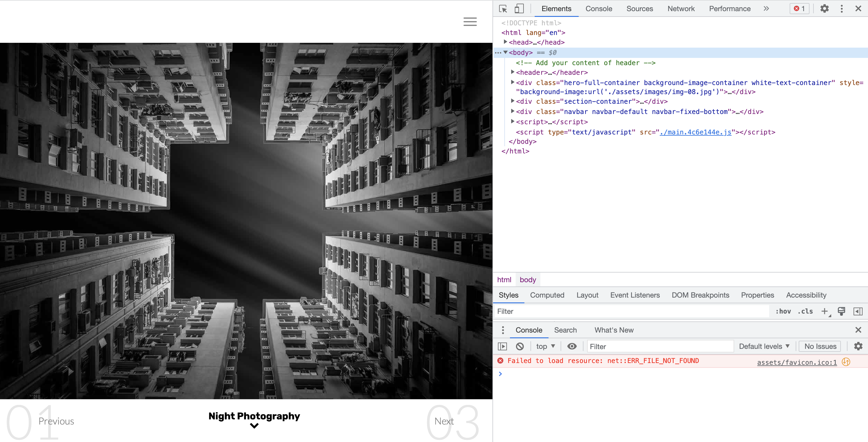Screen dimensions: 868x442
Task: Click the network request icon beside favicon link
Action: (x=846, y=362)
